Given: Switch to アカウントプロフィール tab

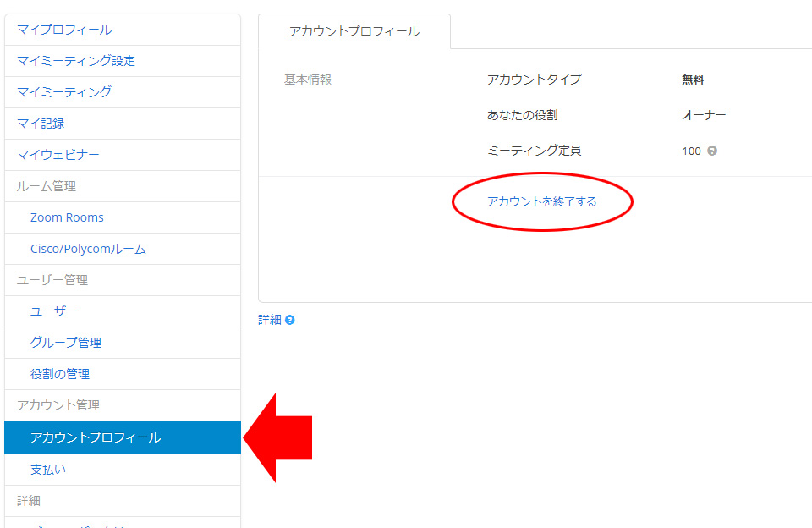Looking at the screenshot, I should click(x=354, y=31).
